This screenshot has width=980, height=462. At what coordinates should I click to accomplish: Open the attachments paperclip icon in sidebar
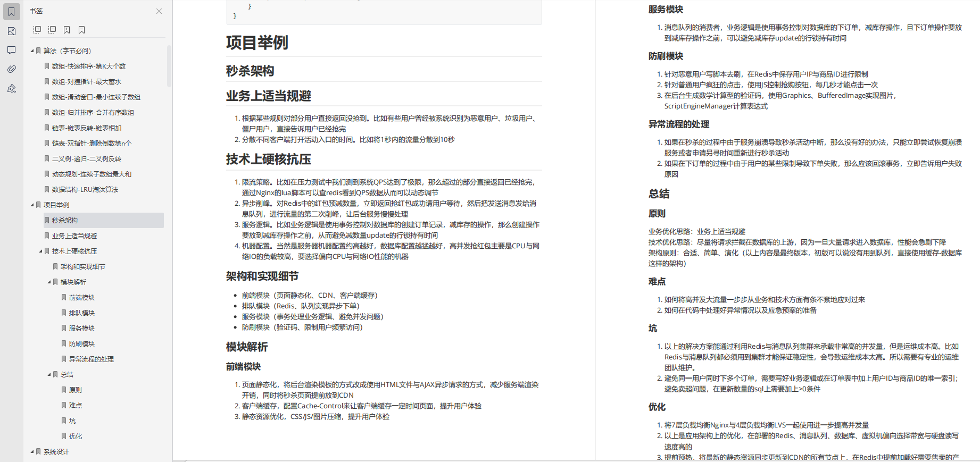point(11,69)
